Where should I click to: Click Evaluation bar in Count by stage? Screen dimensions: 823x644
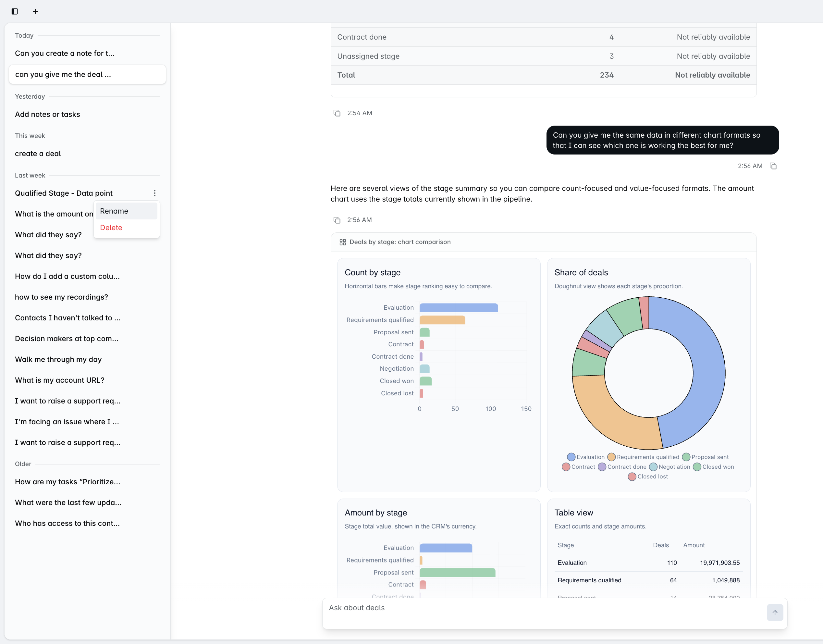(459, 308)
